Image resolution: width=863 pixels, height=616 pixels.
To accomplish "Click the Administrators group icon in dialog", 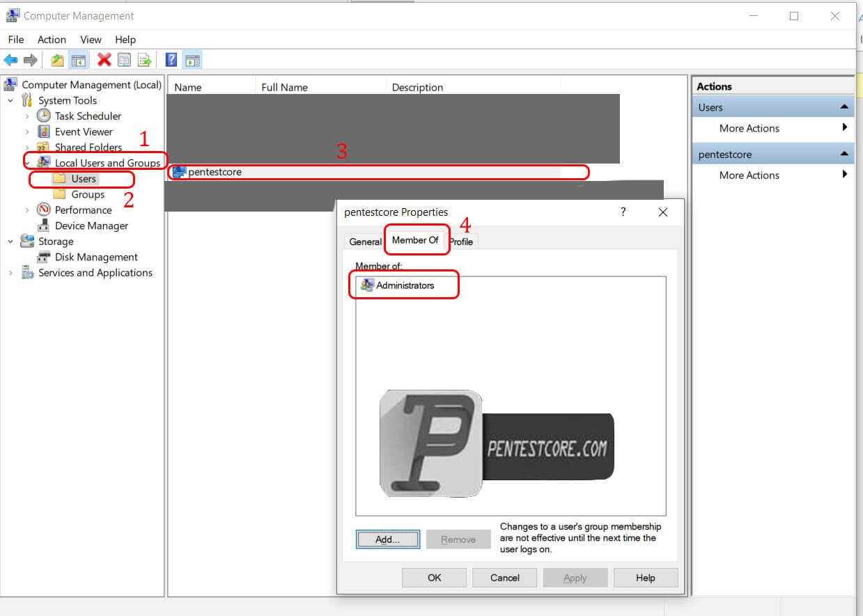I will [367, 285].
